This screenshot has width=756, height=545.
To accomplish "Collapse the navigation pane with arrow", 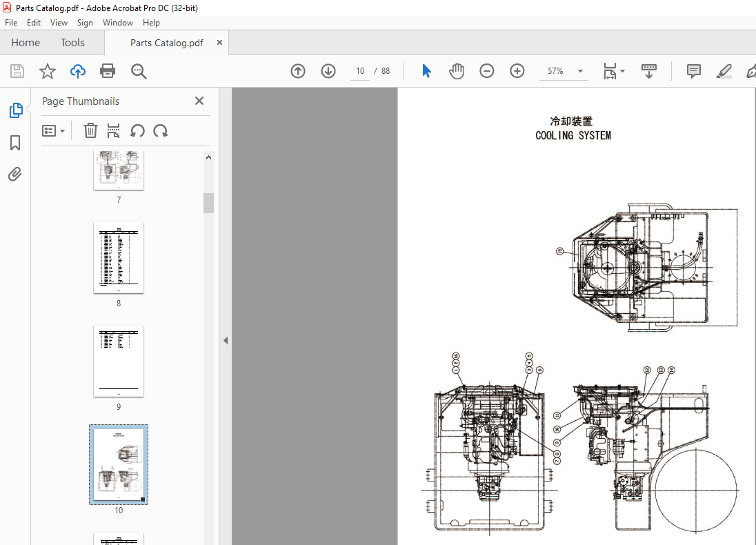I will coord(226,341).
